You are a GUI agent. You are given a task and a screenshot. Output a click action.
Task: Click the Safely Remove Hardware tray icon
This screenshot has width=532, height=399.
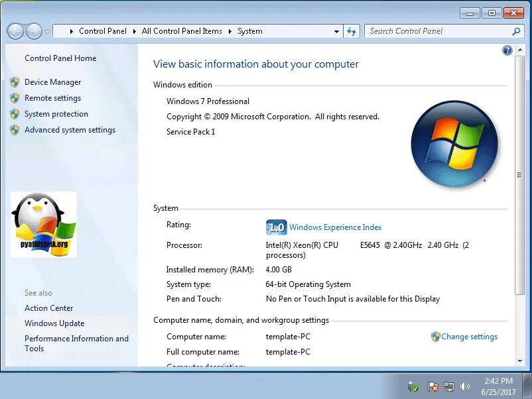413,386
